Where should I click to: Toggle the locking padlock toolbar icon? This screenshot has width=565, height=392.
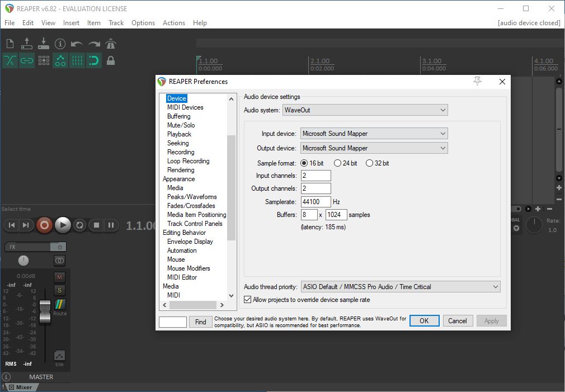point(111,60)
